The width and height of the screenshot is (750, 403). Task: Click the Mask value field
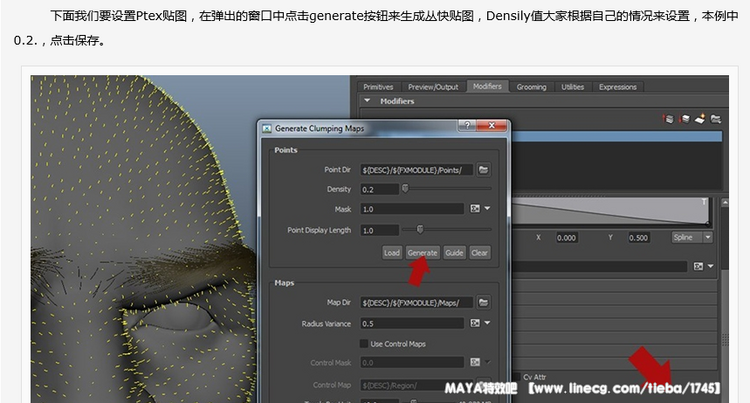coord(412,209)
